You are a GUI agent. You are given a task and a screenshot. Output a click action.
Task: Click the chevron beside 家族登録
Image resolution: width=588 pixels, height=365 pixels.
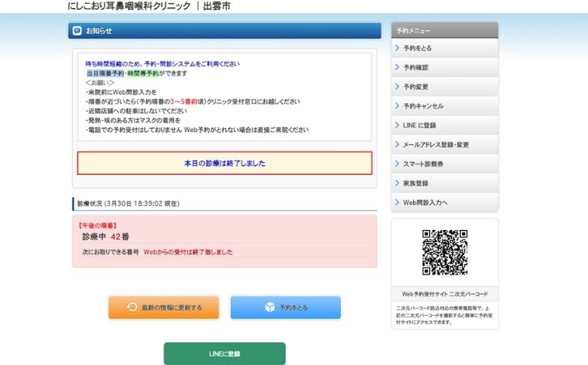pyautogui.click(x=397, y=183)
